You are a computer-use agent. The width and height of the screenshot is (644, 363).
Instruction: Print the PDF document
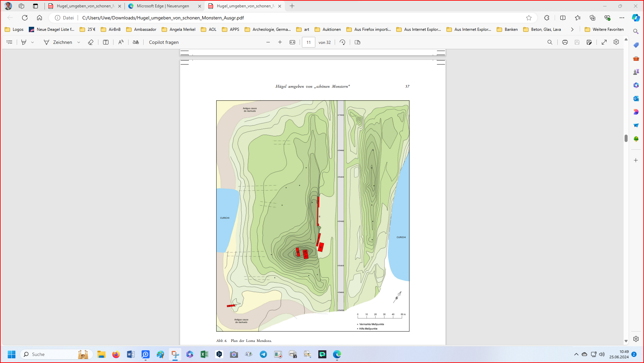[x=565, y=42]
